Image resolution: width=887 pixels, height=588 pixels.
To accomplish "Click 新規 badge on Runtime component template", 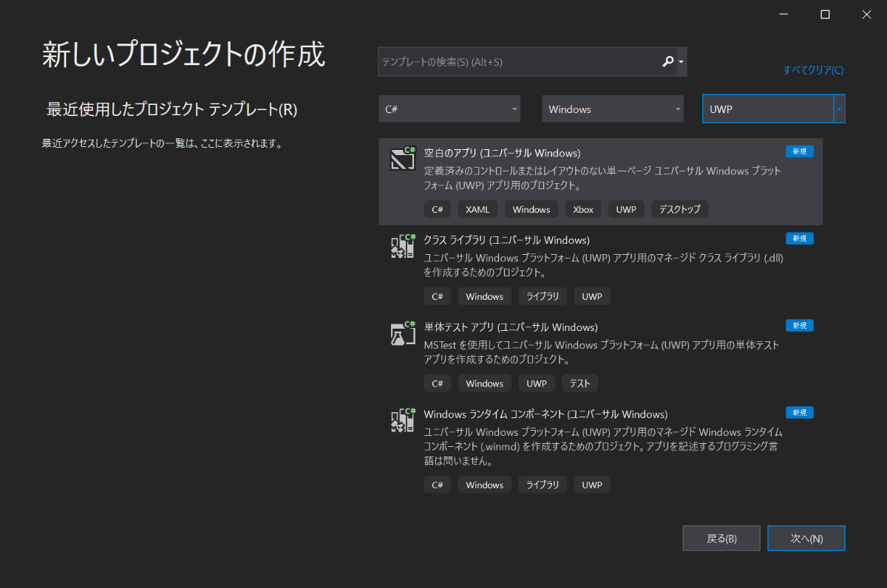I will [800, 413].
